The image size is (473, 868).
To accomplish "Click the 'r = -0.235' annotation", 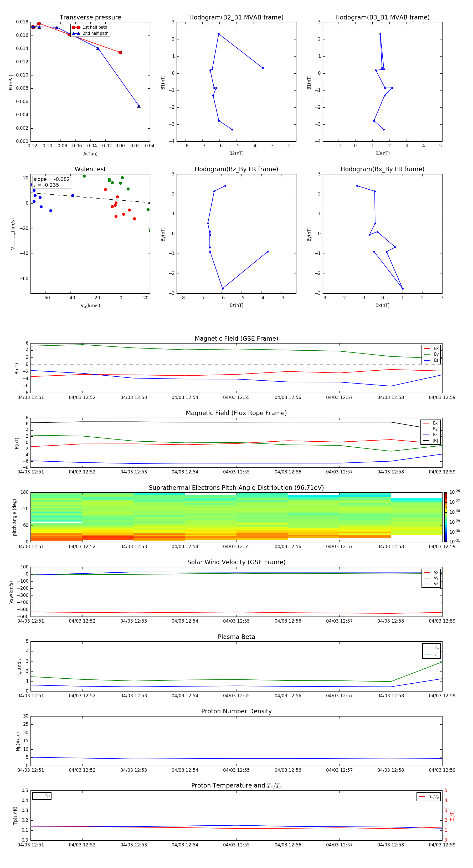I will [x=47, y=185].
